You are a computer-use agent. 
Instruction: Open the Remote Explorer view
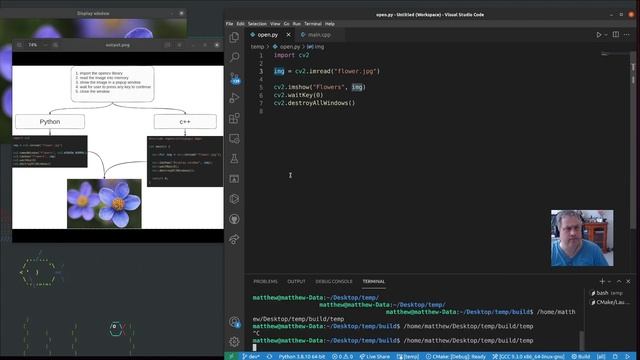[234, 139]
